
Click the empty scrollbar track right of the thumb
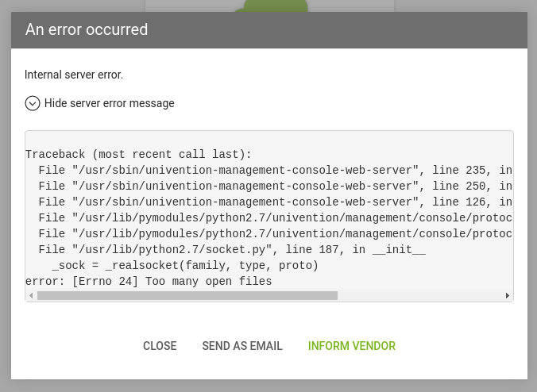point(419,296)
